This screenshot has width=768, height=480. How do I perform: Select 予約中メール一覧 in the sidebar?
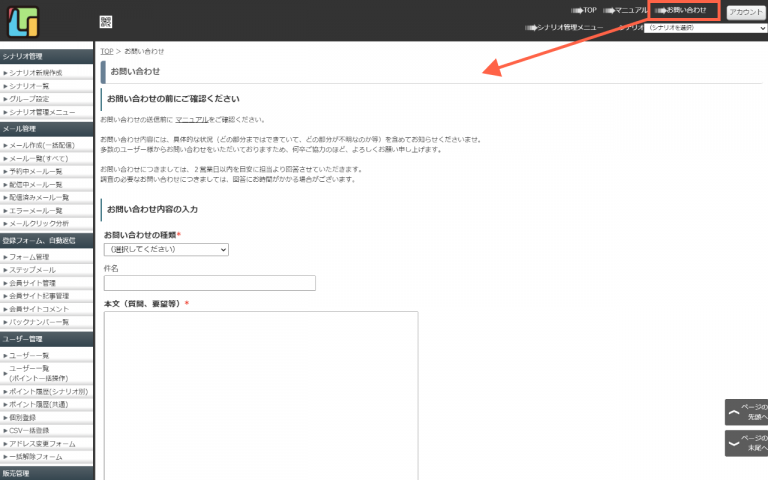(36, 171)
